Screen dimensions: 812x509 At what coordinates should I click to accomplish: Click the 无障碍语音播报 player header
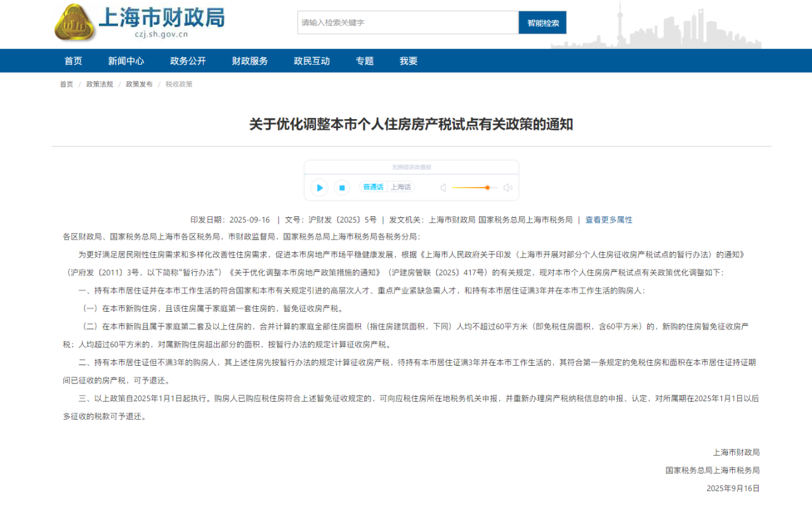point(411,167)
